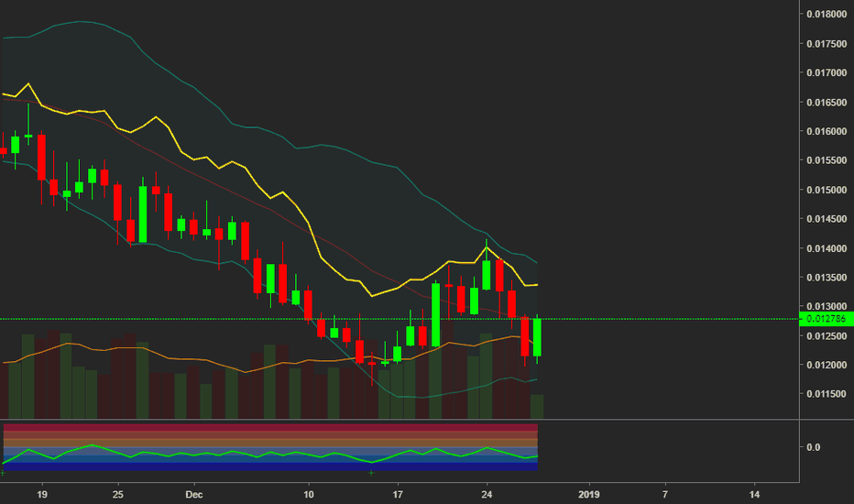This screenshot has width=854, height=504.
Task: Click the 0.015500 price axis label
Action: pyautogui.click(x=827, y=160)
